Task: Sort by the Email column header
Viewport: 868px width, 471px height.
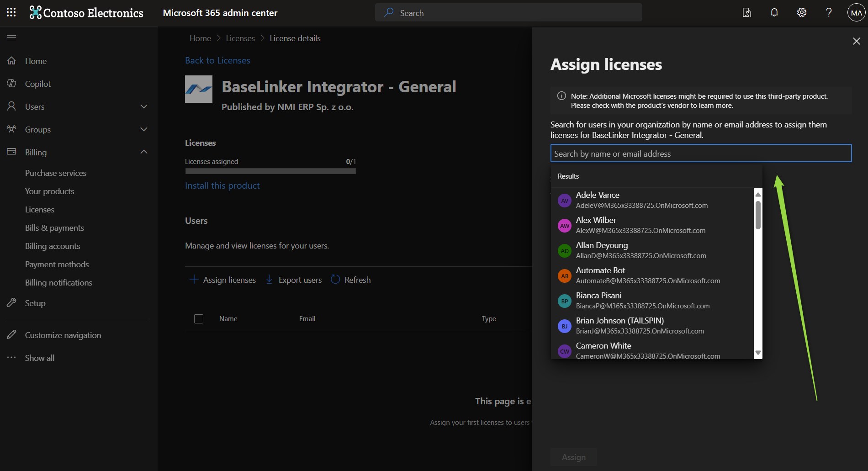Action: point(307,319)
